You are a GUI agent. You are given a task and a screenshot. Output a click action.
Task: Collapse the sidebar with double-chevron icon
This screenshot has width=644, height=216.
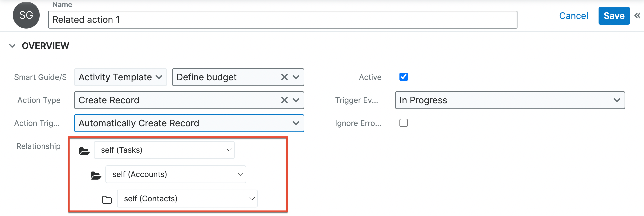tap(637, 16)
